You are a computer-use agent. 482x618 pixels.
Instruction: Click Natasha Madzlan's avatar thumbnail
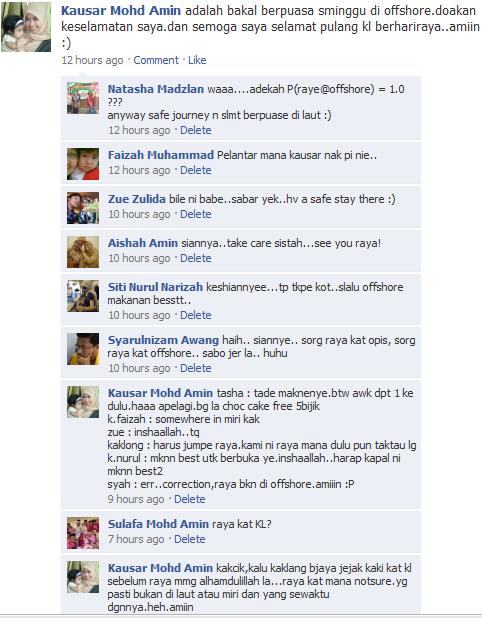click(x=83, y=98)
